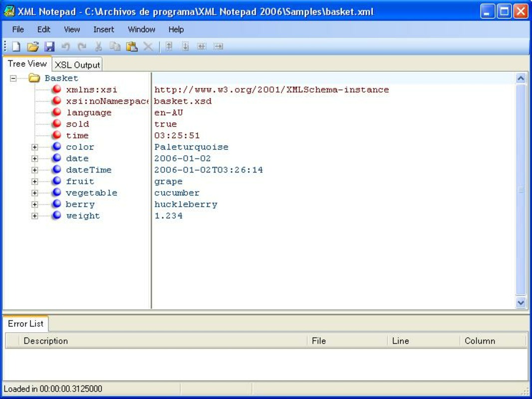Expand the color element node
532x399 pixels.
(x=34, y=147)
